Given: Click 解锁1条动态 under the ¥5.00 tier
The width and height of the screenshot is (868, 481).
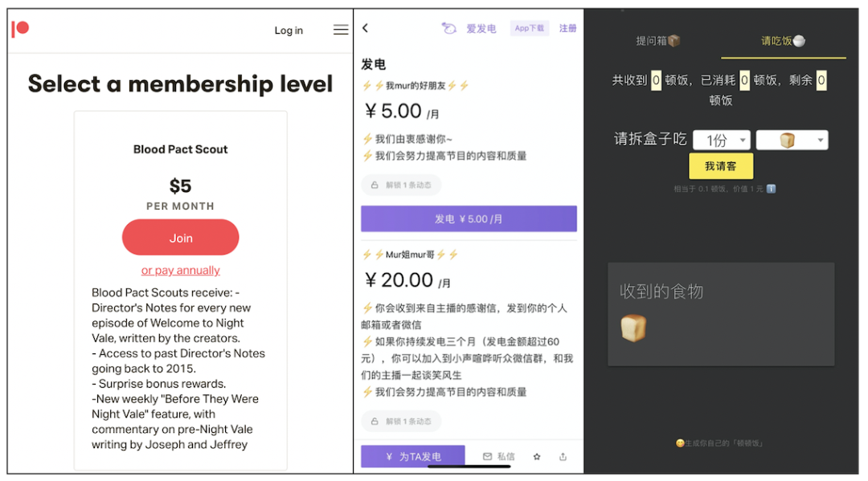Looking at the screenshot, I should coord(401,185).
